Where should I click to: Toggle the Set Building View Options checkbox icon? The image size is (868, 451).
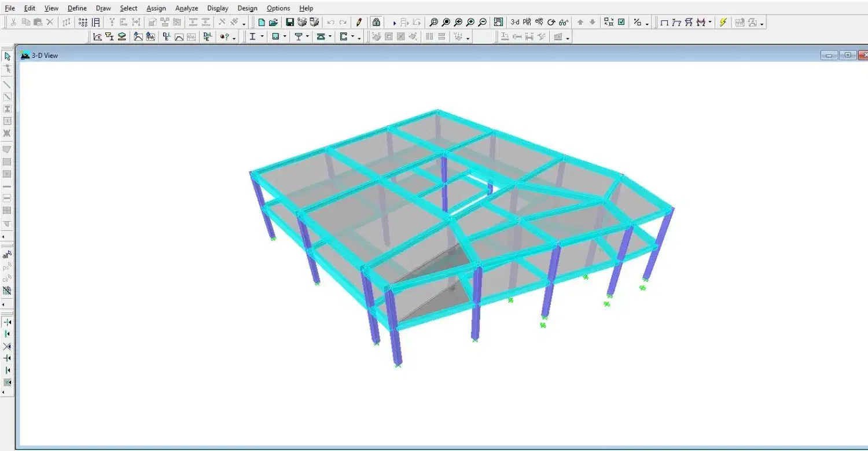pyautogui.click(x=621, y=23)
